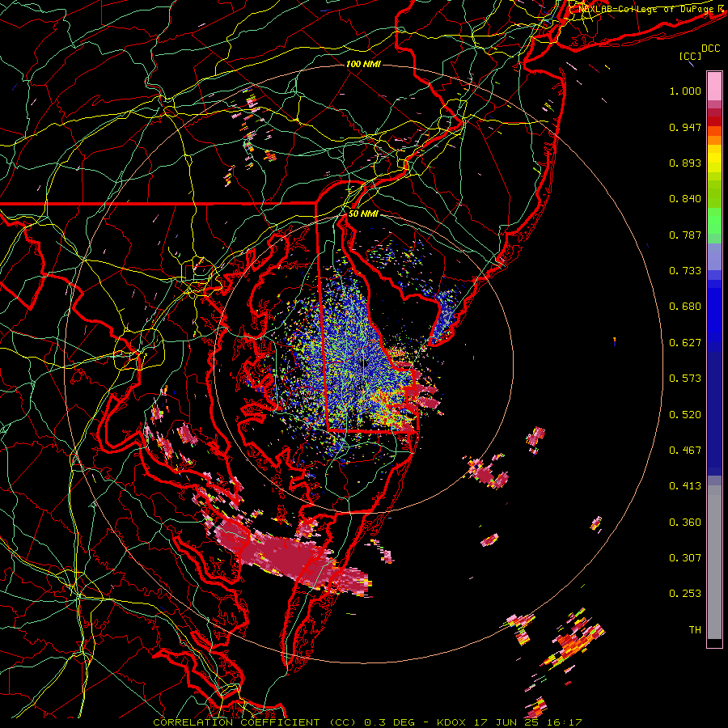Select the 0.733 scale value

(685, 271)
